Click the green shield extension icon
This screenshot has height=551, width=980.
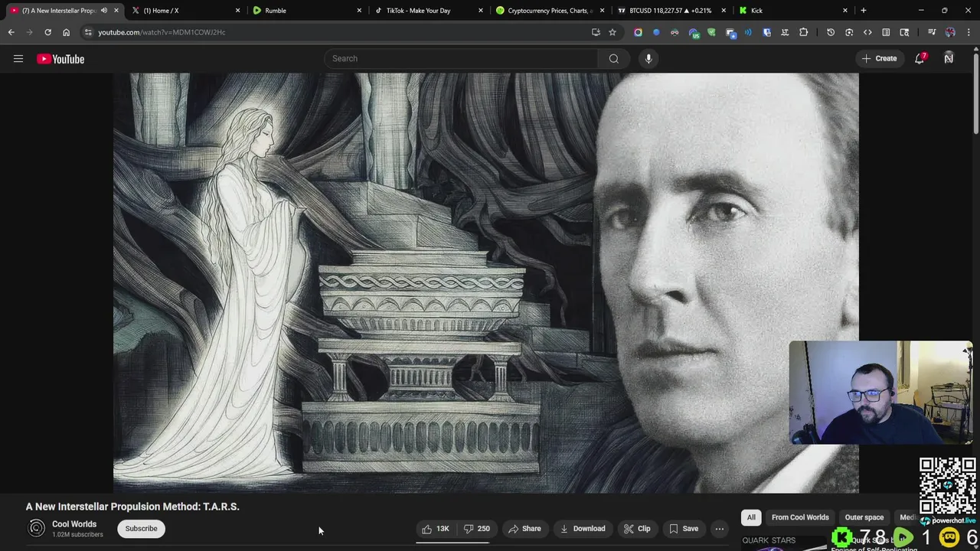711,32
